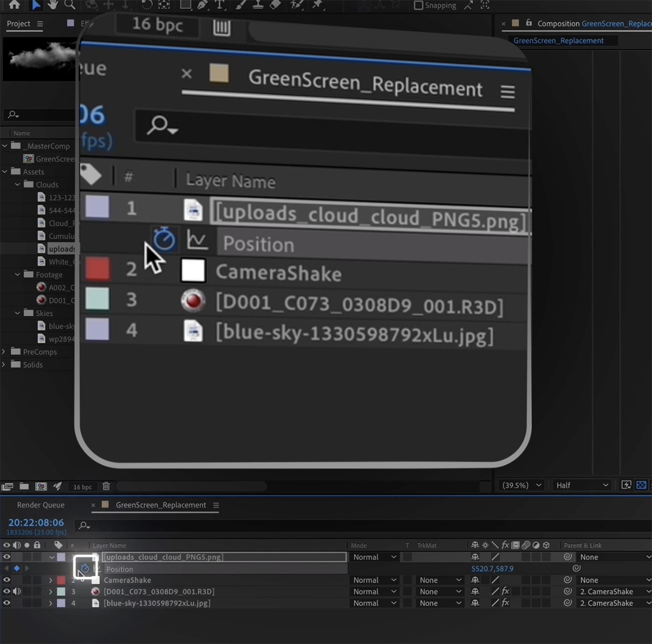Click the lock icon in Composition panel header
This screenshot has height=644, width=652.
pos(529,23)
